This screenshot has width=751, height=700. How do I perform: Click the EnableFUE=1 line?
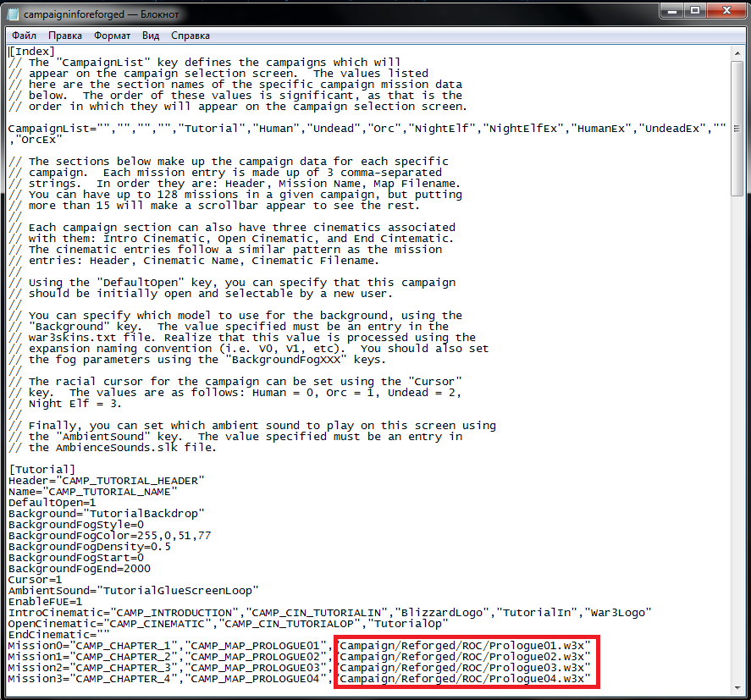click(46, 602)
